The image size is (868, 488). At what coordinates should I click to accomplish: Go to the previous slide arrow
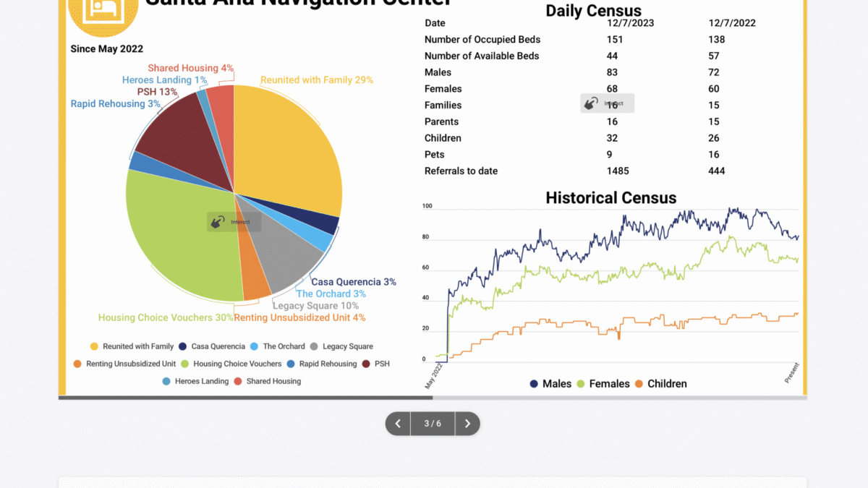pyautogui.click(x=398, y=424)
